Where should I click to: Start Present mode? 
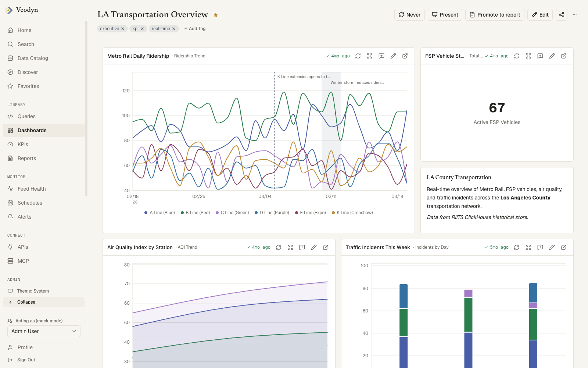point(445,15)
